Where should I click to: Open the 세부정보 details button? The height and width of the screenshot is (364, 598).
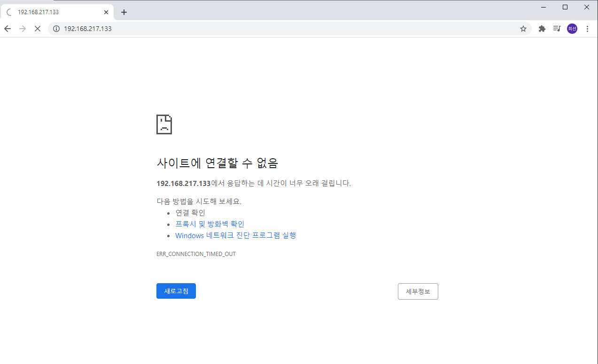click(x=418, y=291)
